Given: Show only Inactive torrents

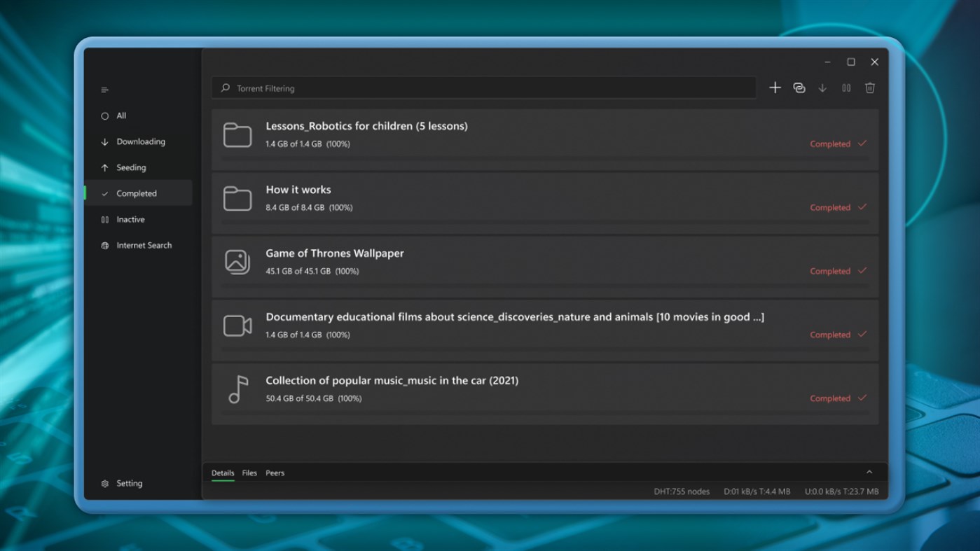Looking at the screenshot, I should point(130,219).
